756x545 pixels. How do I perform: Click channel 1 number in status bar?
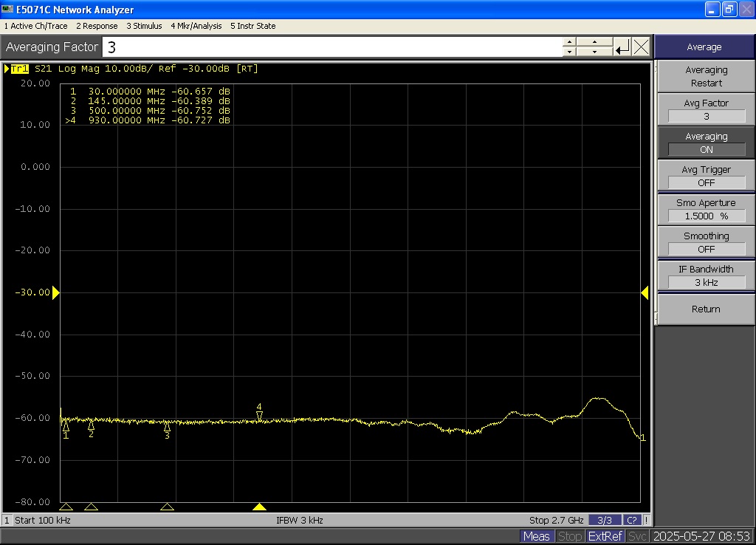point(7,521)
